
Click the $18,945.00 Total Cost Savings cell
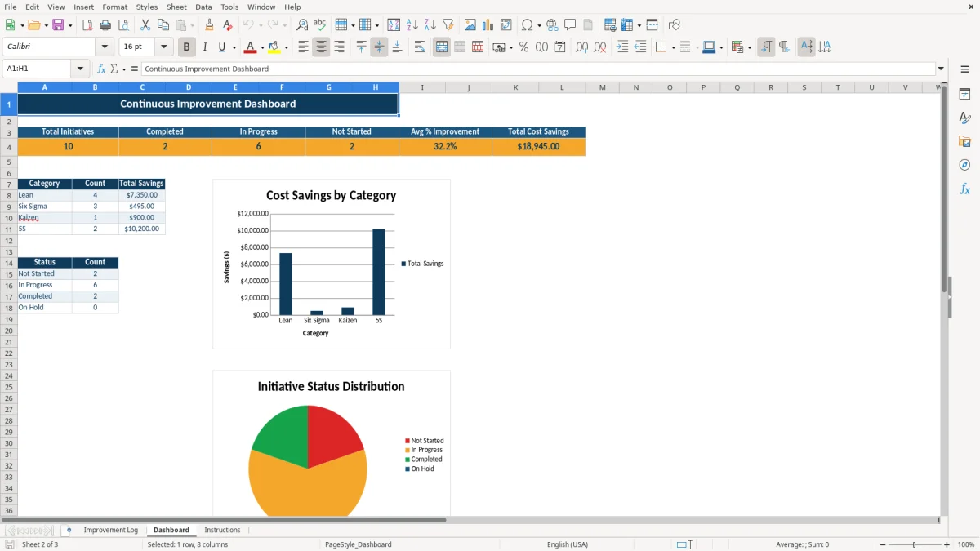[538, 147]
